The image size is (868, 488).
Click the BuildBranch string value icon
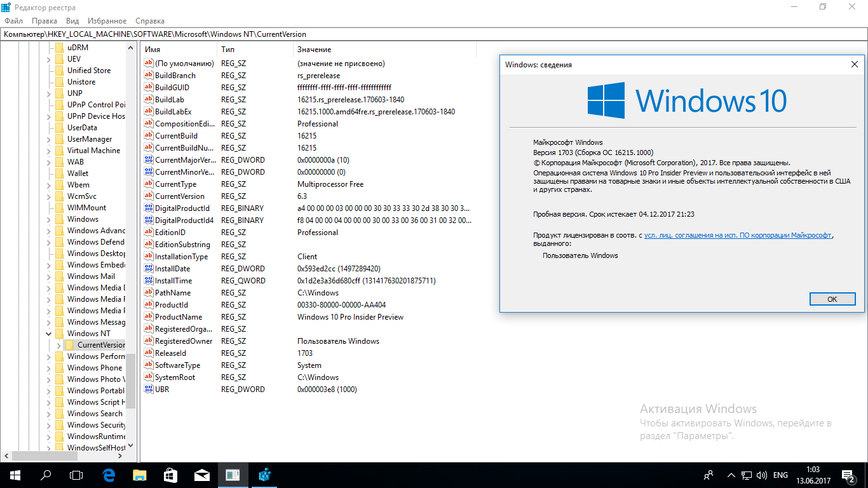click(149, 76)
